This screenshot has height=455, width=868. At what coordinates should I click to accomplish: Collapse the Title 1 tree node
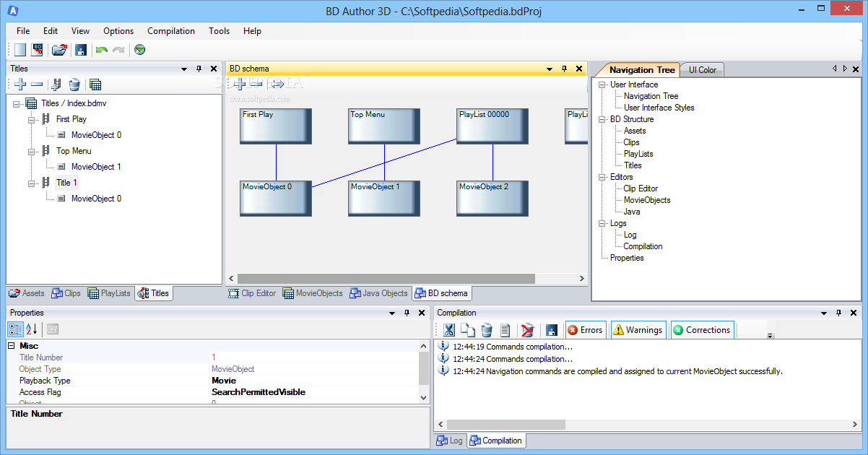click(x=32, y=183)
